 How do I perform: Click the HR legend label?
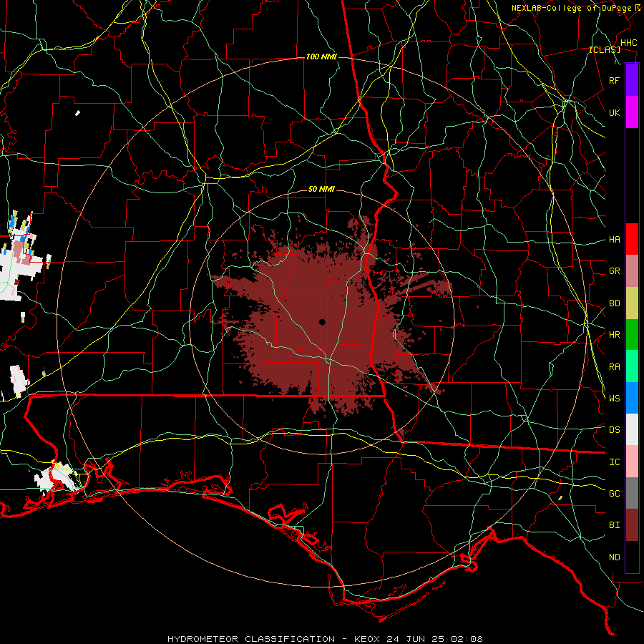pyautogui.click(x=615, y=335)
